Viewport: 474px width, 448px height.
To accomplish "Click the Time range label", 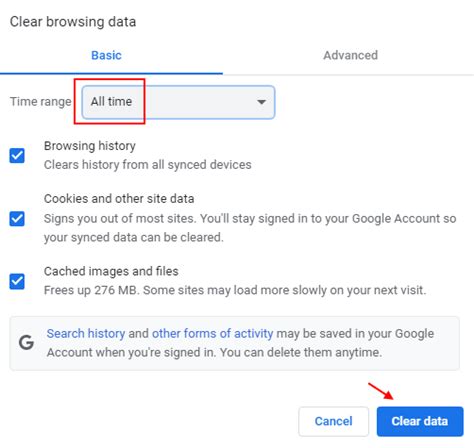I will (40, 102).
